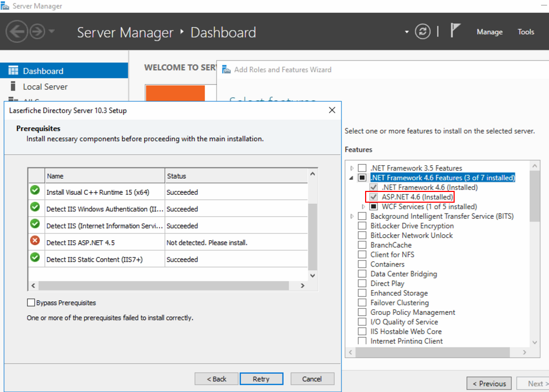The height and width of the screenshot is (392, 549).
Task: Select IIS Hostable Web Core label
Action: pyautogui.click(x=406, y=331)
